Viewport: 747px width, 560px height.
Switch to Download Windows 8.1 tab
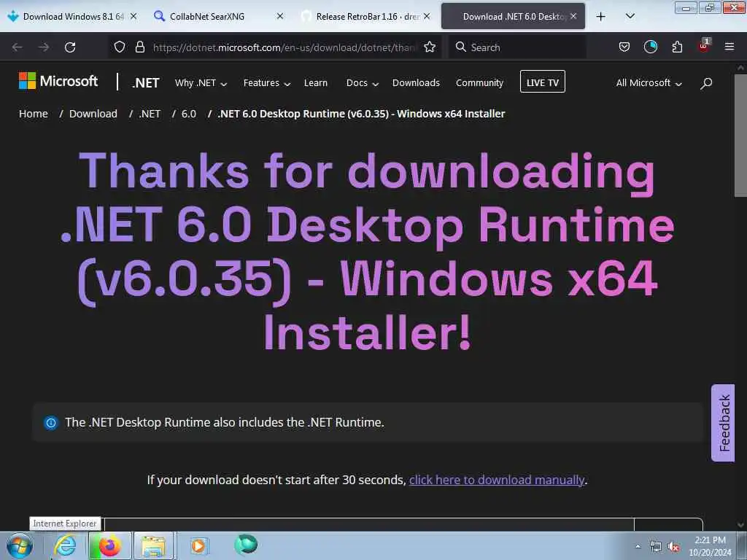click(72, 17)
